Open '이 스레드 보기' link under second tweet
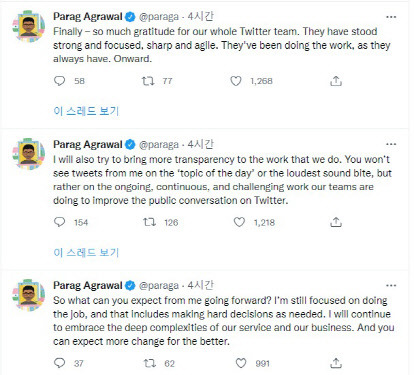The image size is (414, 375). (x=86, y=252)
